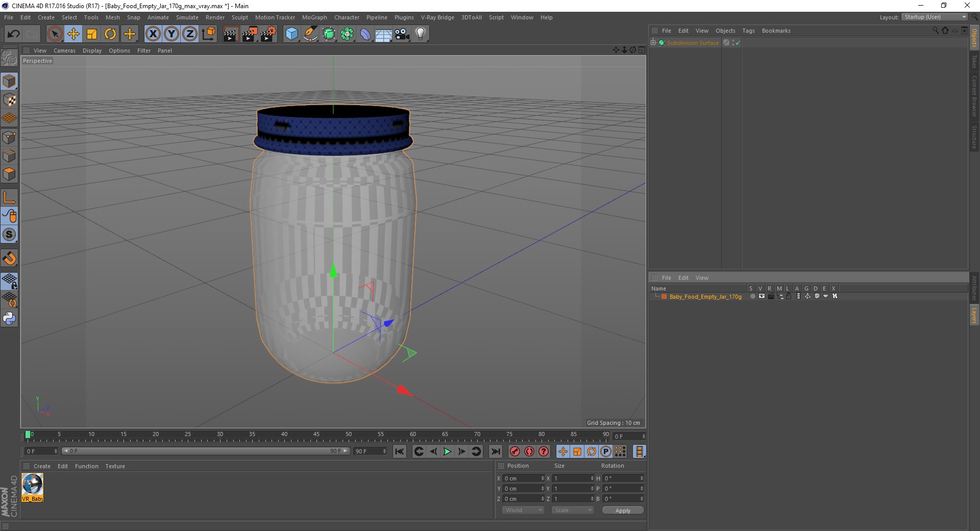Add a light object
This screenshot has width=980, height=531.
421,34
